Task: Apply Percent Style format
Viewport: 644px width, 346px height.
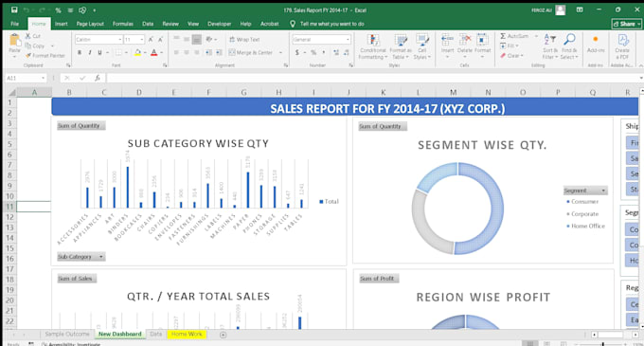Action: pyautogui.click(x=313, y=52)
